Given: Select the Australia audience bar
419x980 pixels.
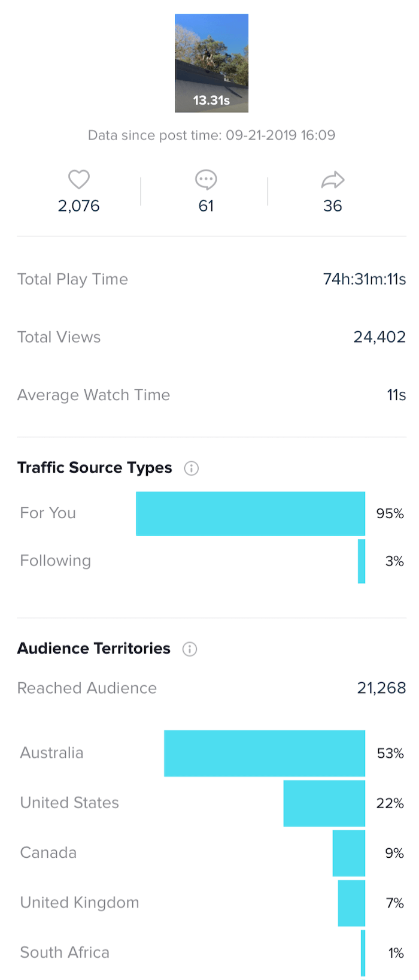Looking at the screenshot, I should 265,753.
